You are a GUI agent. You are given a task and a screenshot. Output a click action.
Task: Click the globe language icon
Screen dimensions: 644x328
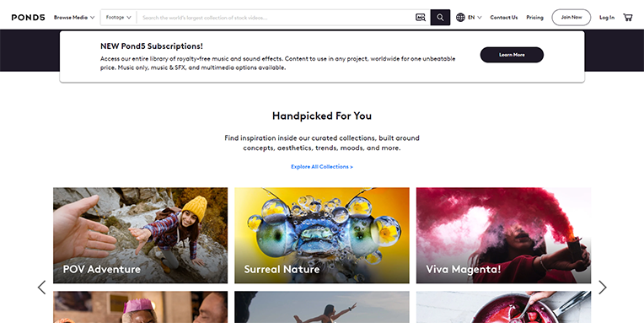tap(460, 17)
